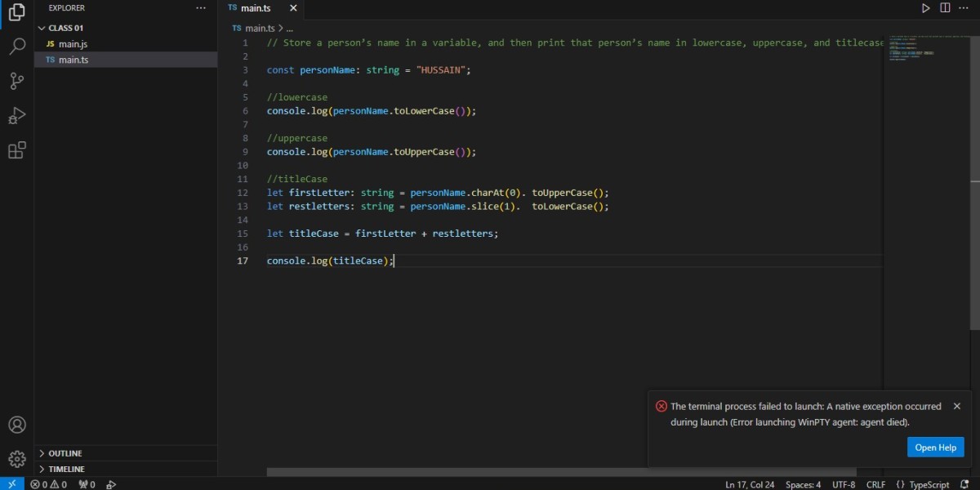
Task: Dismiss the terminal error notification
Action: pos(957,406)
